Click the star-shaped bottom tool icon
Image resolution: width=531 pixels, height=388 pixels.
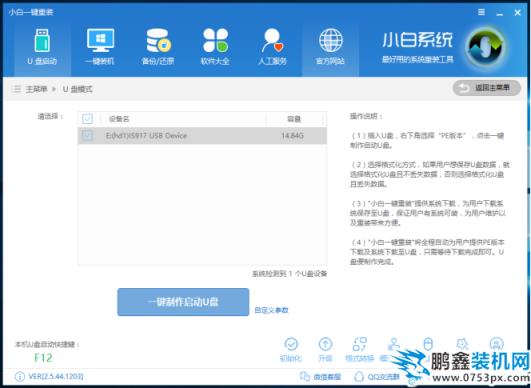[462, 344]
